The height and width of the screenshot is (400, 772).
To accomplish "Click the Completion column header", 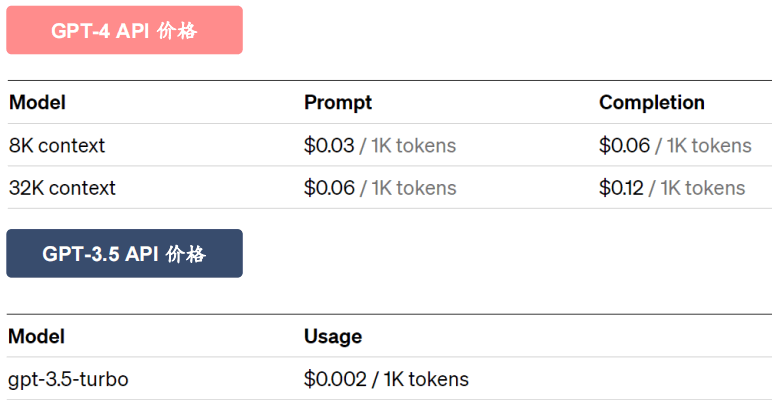I will coord(652,102).
